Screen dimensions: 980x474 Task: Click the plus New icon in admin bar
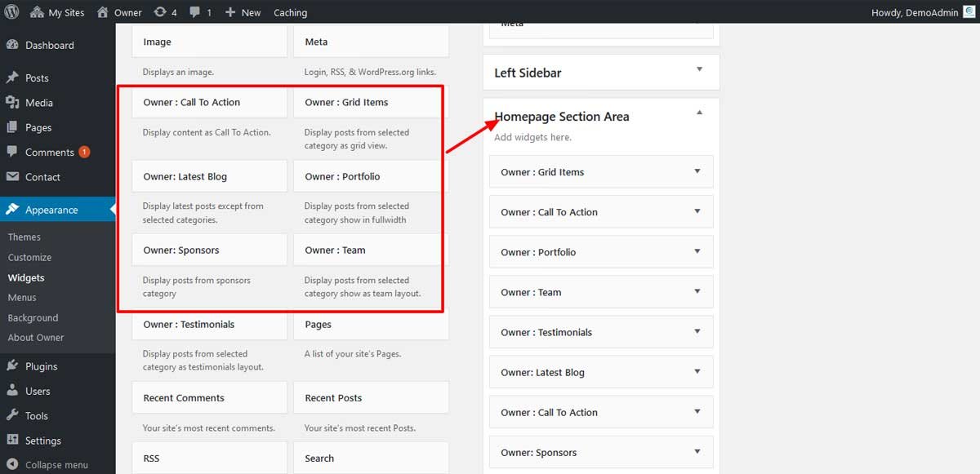pyautogui.click(x=230, y=12)
